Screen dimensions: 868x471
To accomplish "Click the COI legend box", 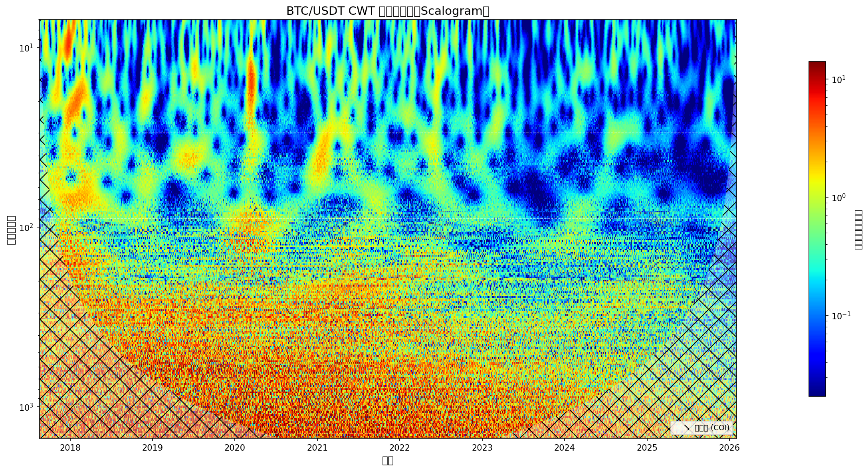I will tap(702, 428).
